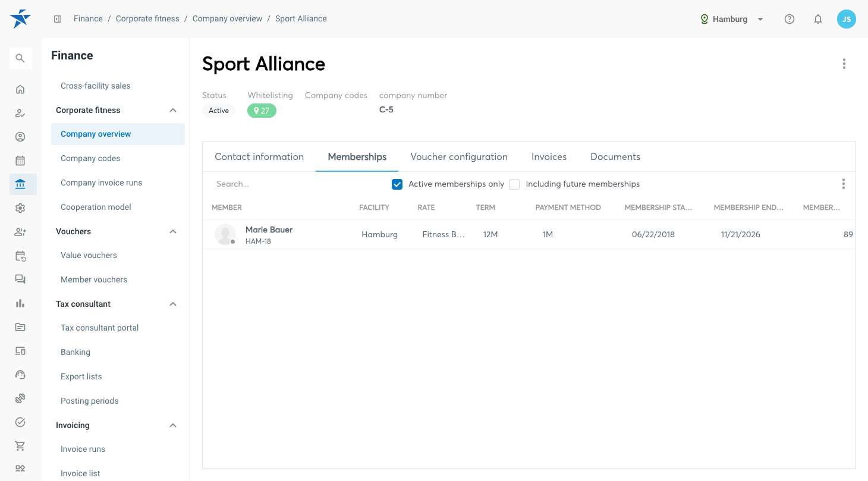
Task: Open the calendar-with-refresh icon in sidebar
Action: [20, 256]
